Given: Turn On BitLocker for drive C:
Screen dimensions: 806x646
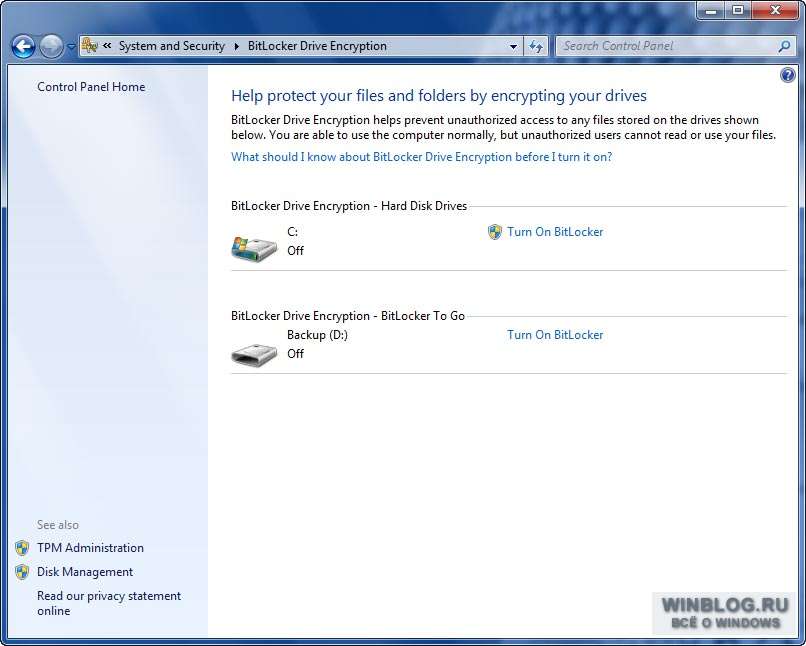Looking at the screenshot, I should [555, 232].
